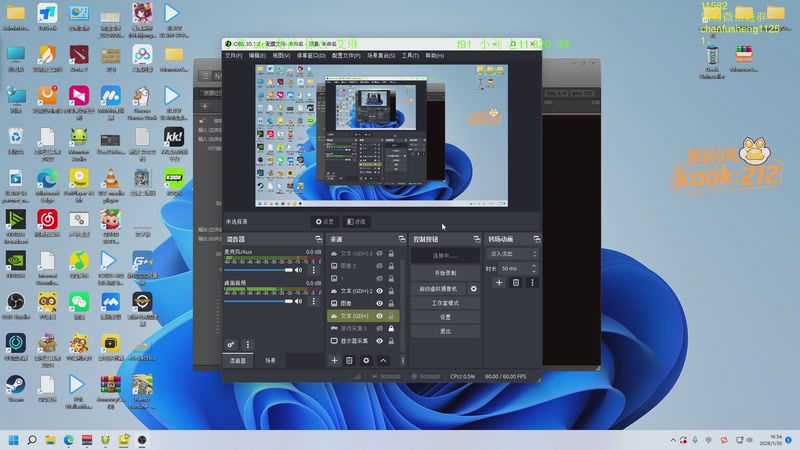Hide the 文本 (GDI+) 2 source

[379, 291]
